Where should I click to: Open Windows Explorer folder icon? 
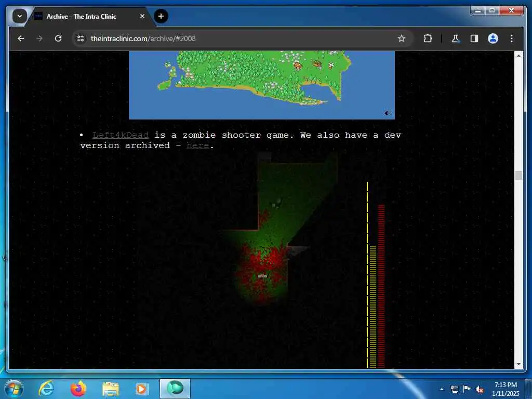click(111, 389)
